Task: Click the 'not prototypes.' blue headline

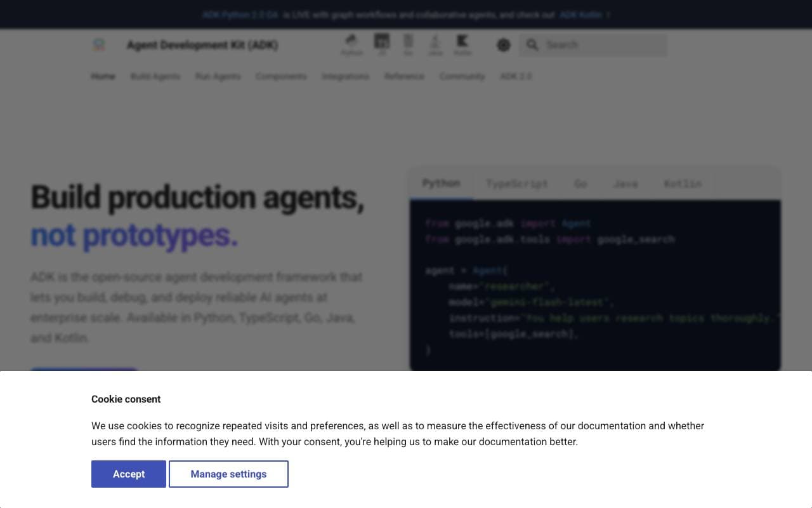Action: click(x=134, y=236)
